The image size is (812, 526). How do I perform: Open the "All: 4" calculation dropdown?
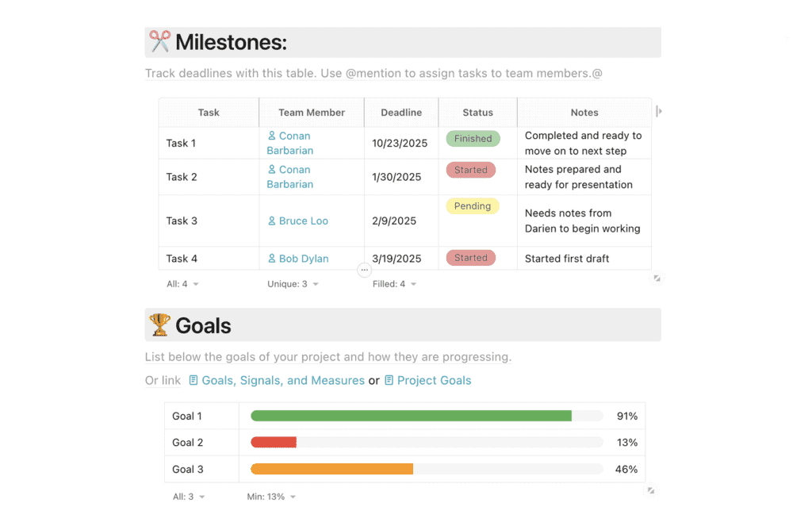click(x=182, y=283)
